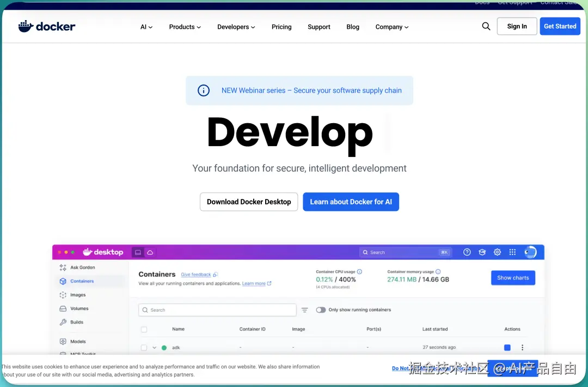Viewport: 588px width, 387px height.
Task: Click the Containers cube icon
Action: [63, 281]
